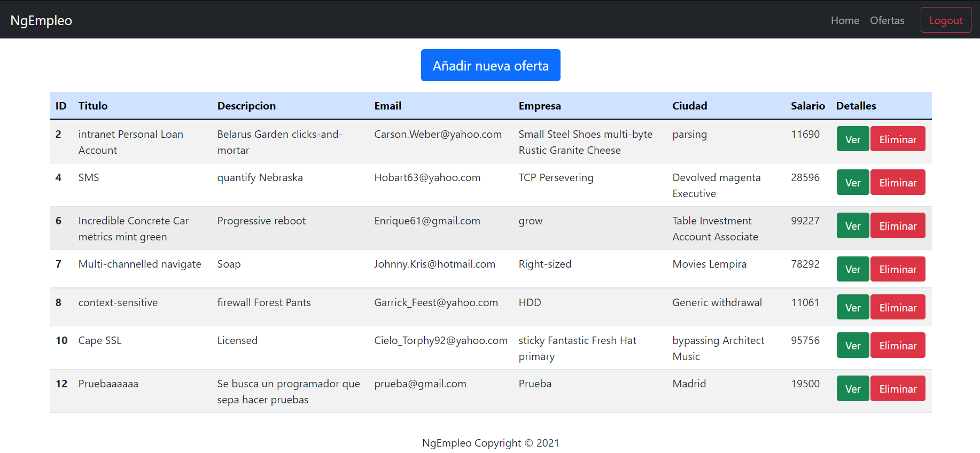Click the NgEmpleo brand logo link
Viewport: 980px width, 453px height.
tap(41, 20)
